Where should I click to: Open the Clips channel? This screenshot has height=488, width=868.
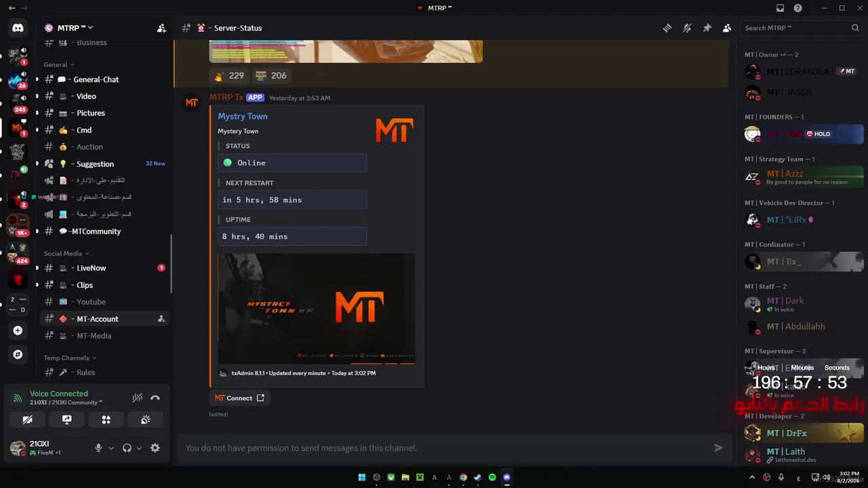tap(104, 285)
